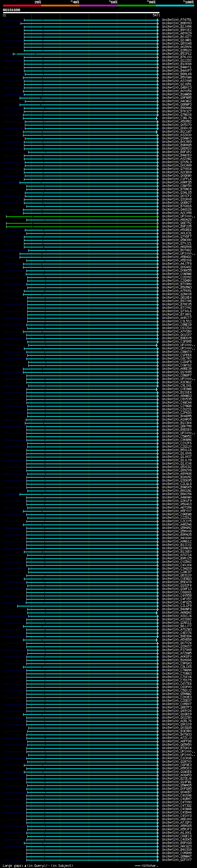This screenshot has height=868, width=197.
Task: Select hit UniRef100_C9LCK5
Action: point(176,667)
